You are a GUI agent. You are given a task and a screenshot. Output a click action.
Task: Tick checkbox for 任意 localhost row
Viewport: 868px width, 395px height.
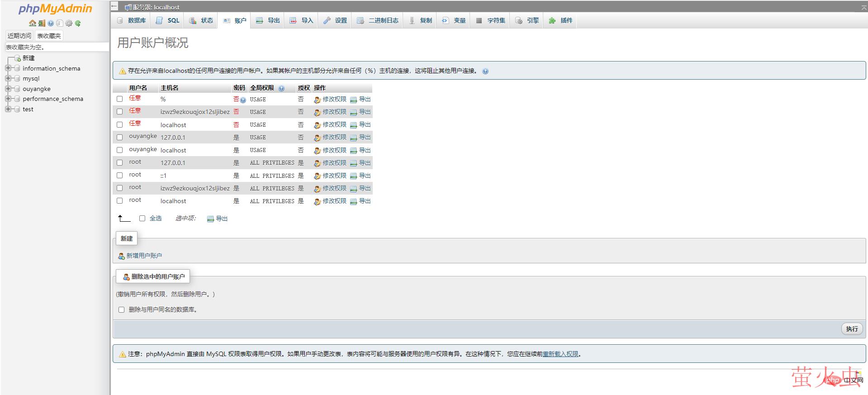coord(120,124)
